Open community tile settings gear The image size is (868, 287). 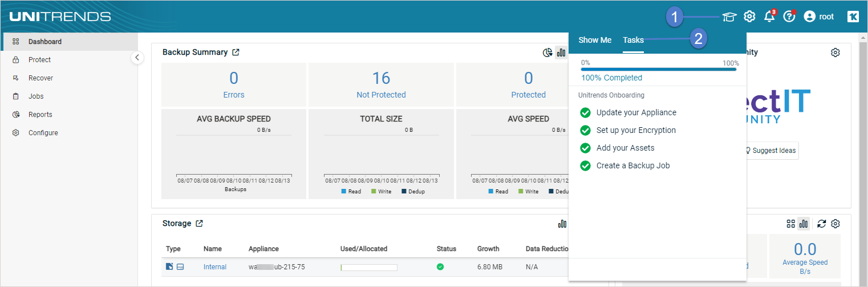coord(835,52)
